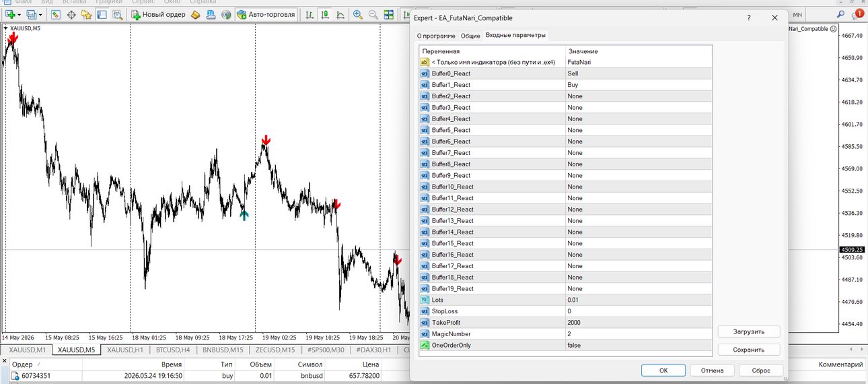This screenshot has width=868, height=384.
Task: Toggle the Авто-торговля button
Action: [266, 14]
